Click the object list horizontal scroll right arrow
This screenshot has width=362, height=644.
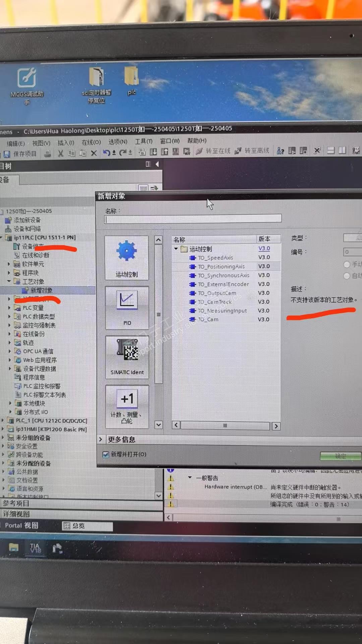(x=276, y=426)
